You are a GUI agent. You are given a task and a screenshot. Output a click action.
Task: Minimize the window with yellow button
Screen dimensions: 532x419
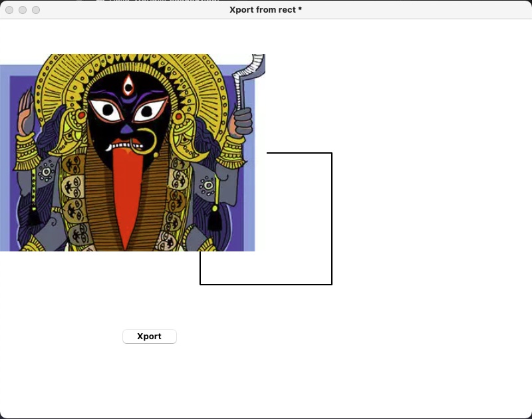tap(23, 10)
